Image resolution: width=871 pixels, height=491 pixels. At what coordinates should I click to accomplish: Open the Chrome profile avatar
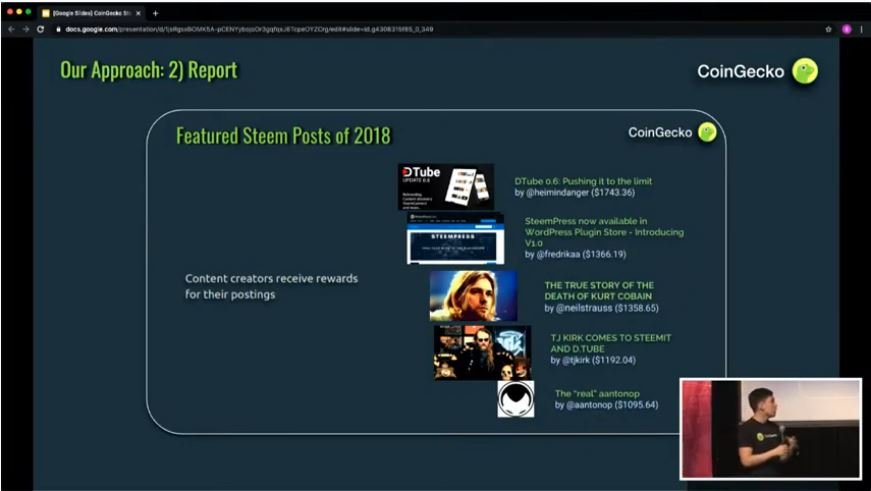tap(847, 29)
